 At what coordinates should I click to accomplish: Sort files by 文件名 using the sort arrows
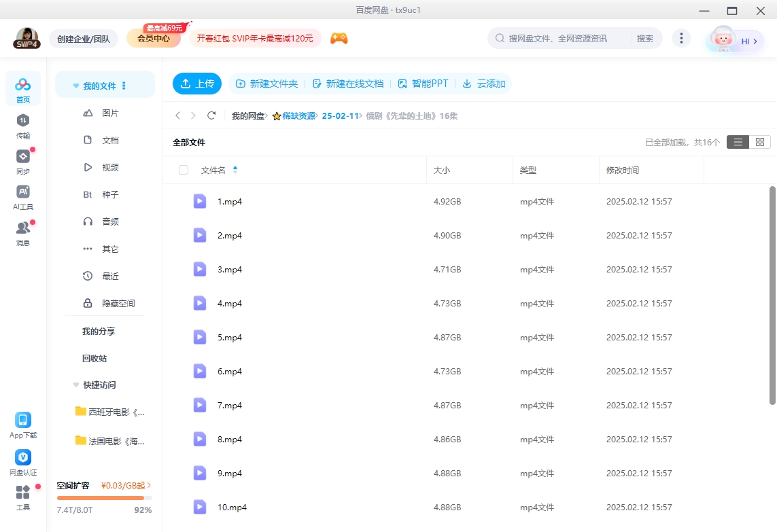point(235,170)
